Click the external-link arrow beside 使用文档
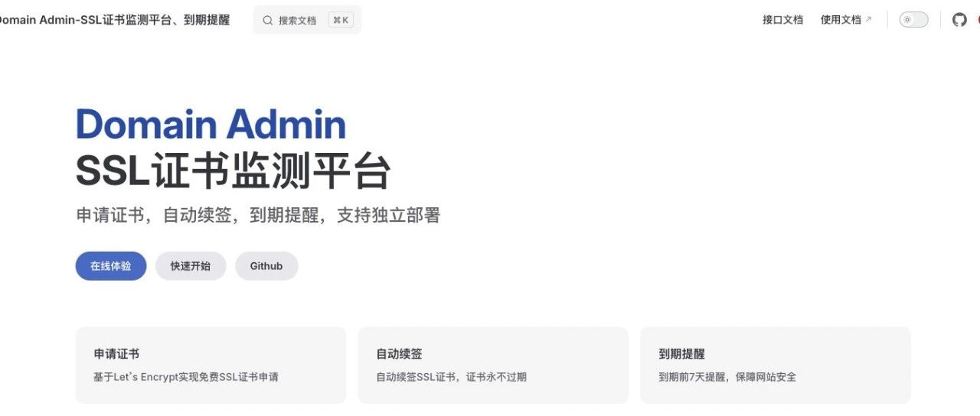This screenshot has height=416, width=980. pyautogui.click(x=868, y=20)
